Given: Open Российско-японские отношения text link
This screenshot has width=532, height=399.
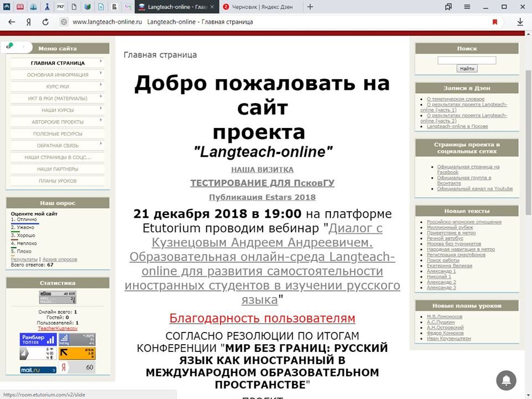Looking at the screenshot, I should (x=464, y=222).
